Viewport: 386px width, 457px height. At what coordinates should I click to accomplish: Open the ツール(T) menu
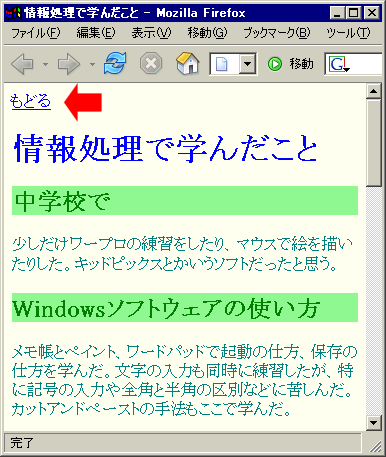pos(348,33)
